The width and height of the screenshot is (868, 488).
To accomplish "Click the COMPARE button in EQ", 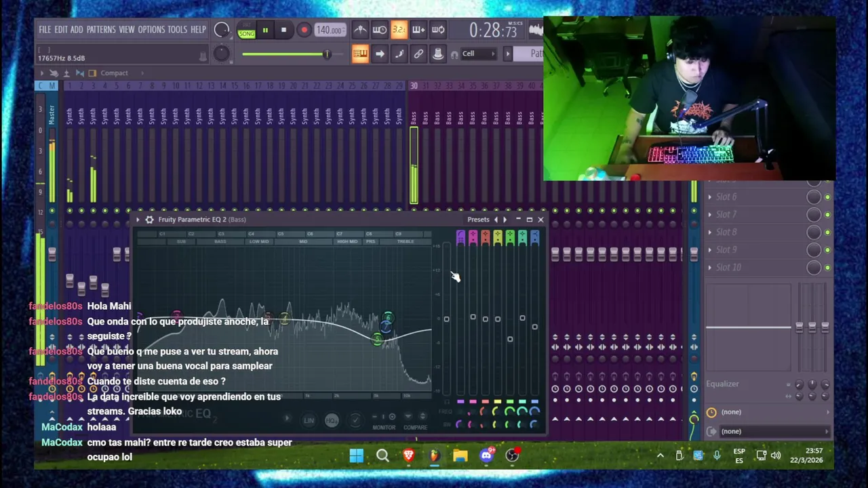I will click(415, 428).
